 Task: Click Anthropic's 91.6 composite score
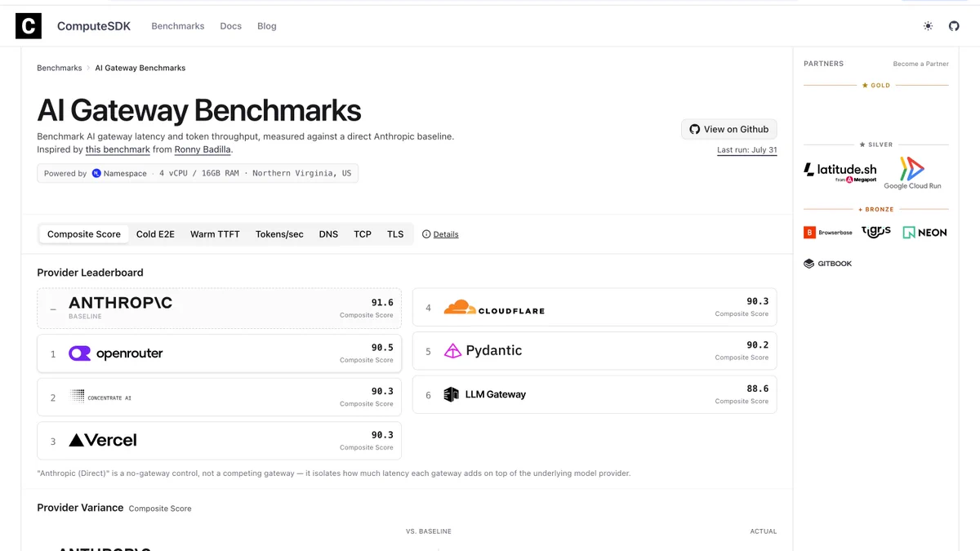382,303
